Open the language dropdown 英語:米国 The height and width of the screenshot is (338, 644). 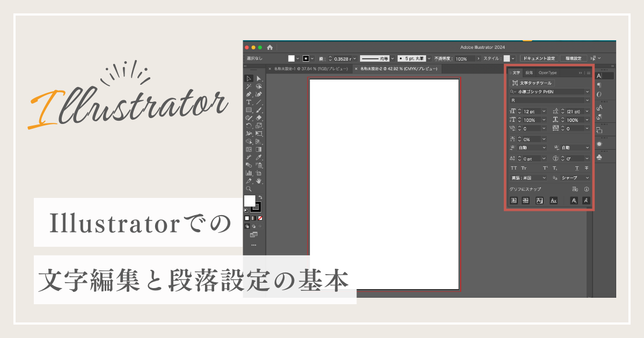click(x=528, y=178)
